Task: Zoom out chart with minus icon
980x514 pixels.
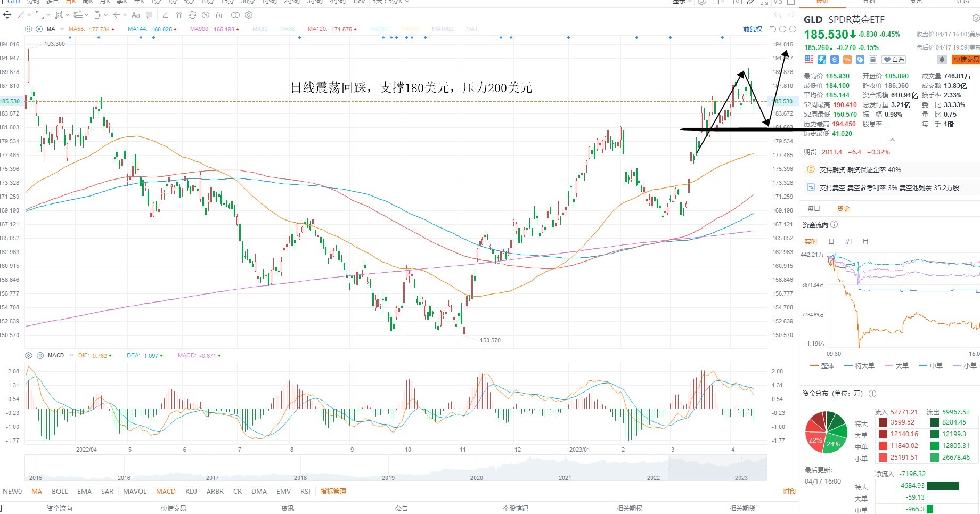Action: (782, 29)
